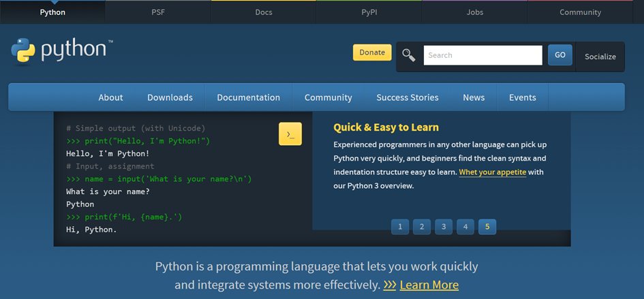Click into the Search input field
This screenshot has height=299, width=644.
point(483,55)
